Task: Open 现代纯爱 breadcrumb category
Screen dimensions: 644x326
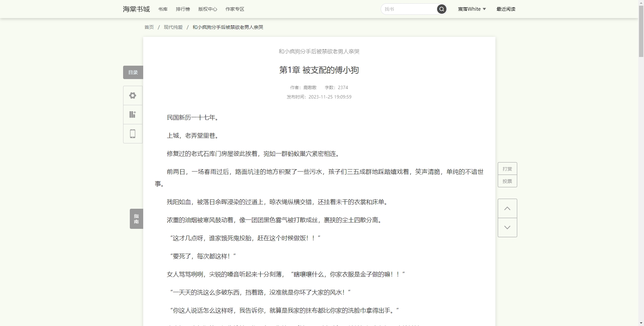Action: coord(173,27)
